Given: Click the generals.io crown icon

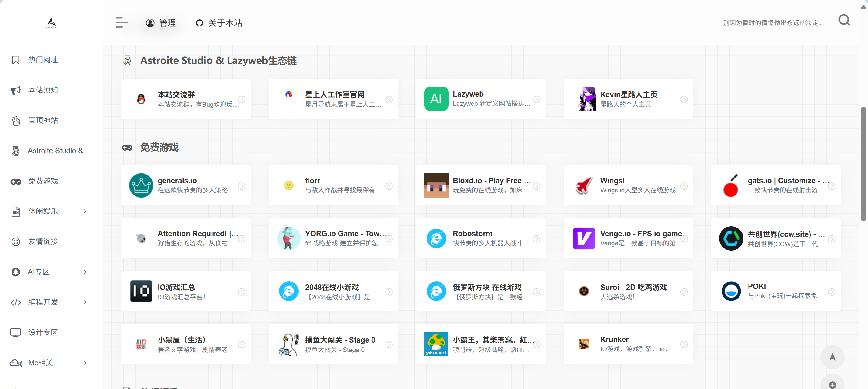Looking at the screenshot, I should coord(141,186).
